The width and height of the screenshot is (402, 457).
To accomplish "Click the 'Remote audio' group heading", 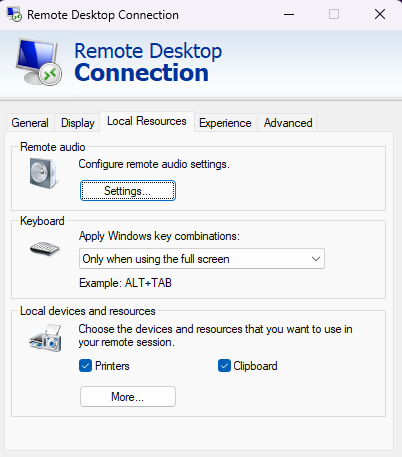I will tap(53, 147).
